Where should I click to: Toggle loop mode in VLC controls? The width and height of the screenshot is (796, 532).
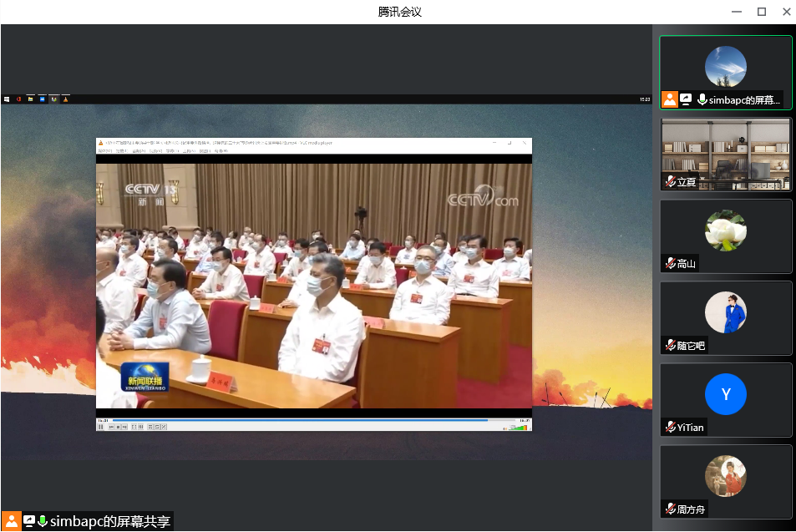click(x=157, y=427)
